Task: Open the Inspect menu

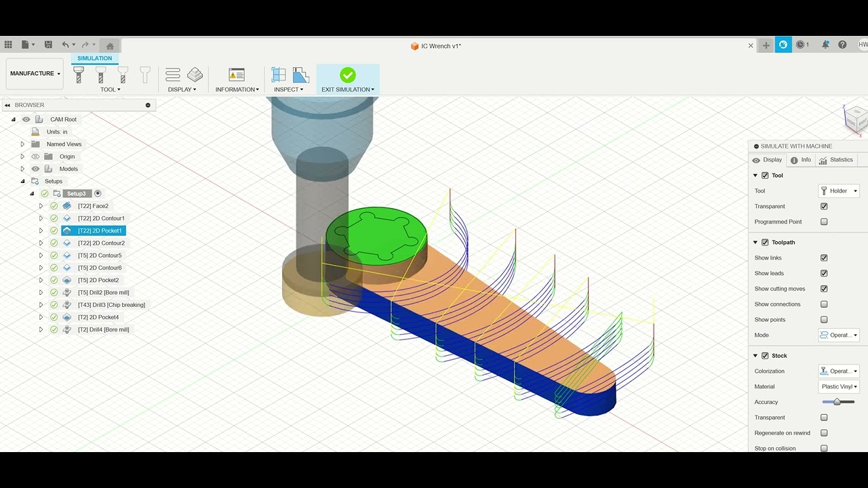Action: coord(288,89)
